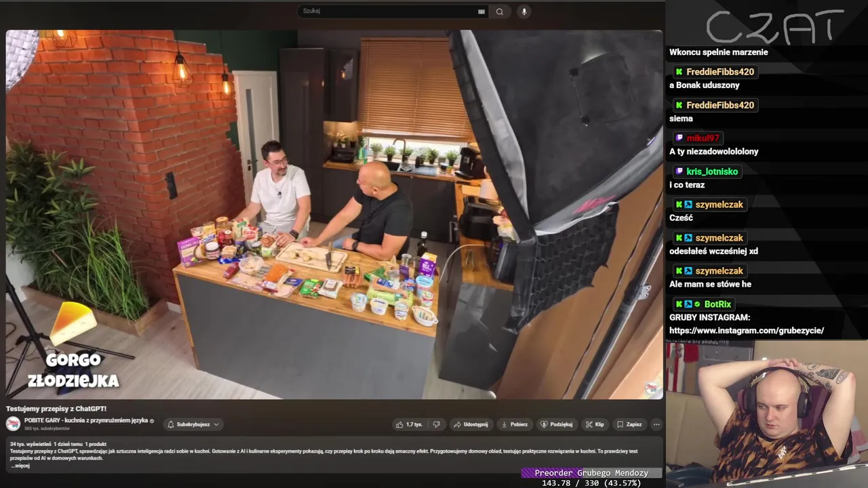Click chat message 'odesłałeś wcześniej xd'
868x488 pixels.
(x=713, y=251)
